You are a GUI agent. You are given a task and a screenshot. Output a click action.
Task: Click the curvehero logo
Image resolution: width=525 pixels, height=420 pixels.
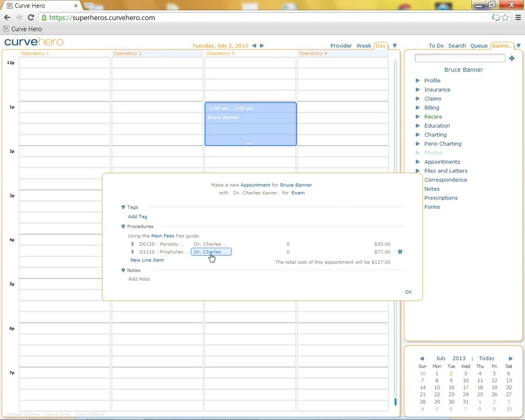34,42
